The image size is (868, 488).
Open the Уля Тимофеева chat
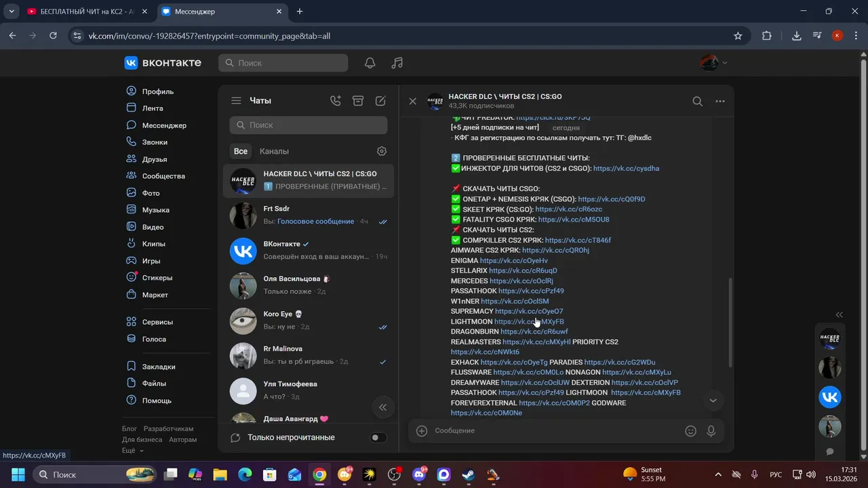coord(309,391)
